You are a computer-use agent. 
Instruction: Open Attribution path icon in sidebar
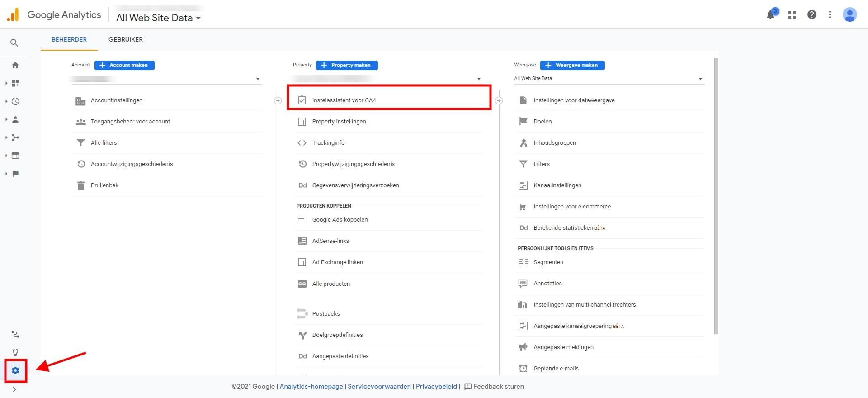click(x=15, y=335)
